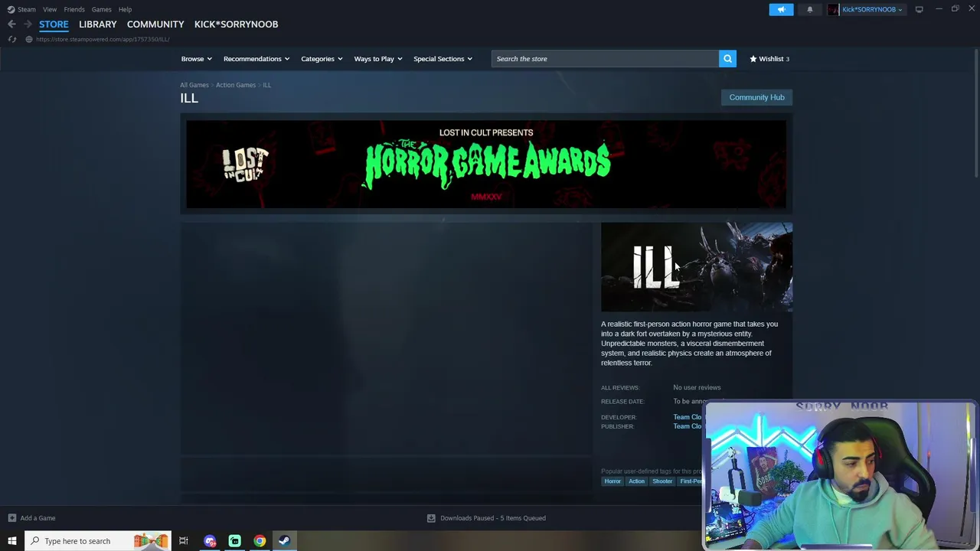The width and height of the screenshot is (980, 551).
Task: Open the Help menu
Action: 125,9
